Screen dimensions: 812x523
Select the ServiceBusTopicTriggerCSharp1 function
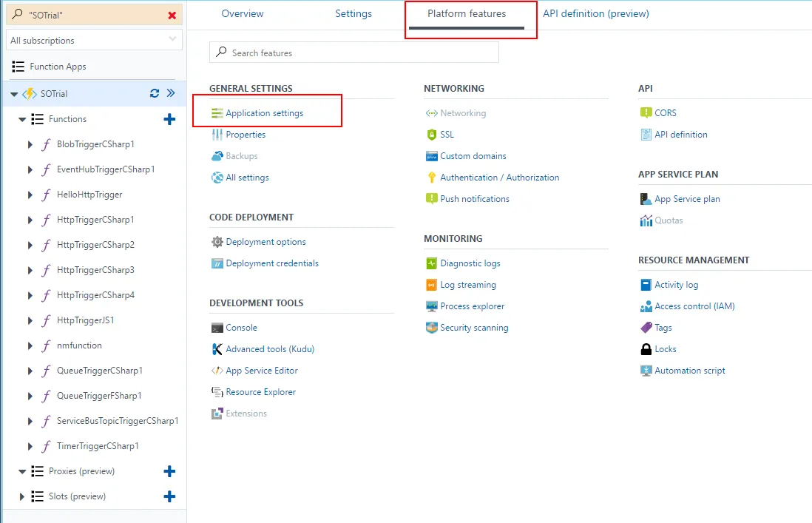[x=118, y=421]
